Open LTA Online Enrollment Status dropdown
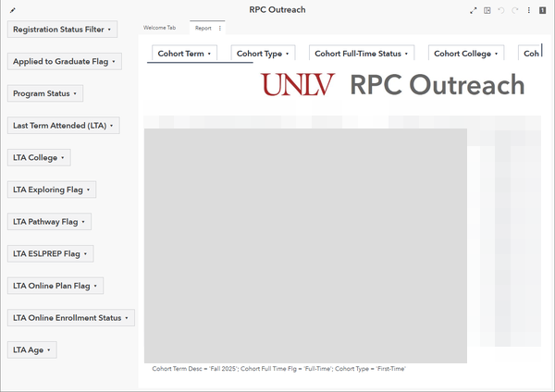 [71, 318]
